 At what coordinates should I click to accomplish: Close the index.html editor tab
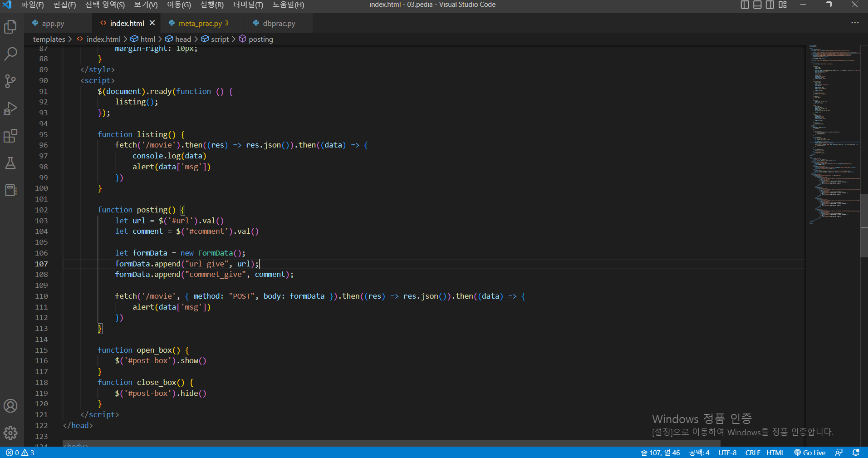click(152, 23)
